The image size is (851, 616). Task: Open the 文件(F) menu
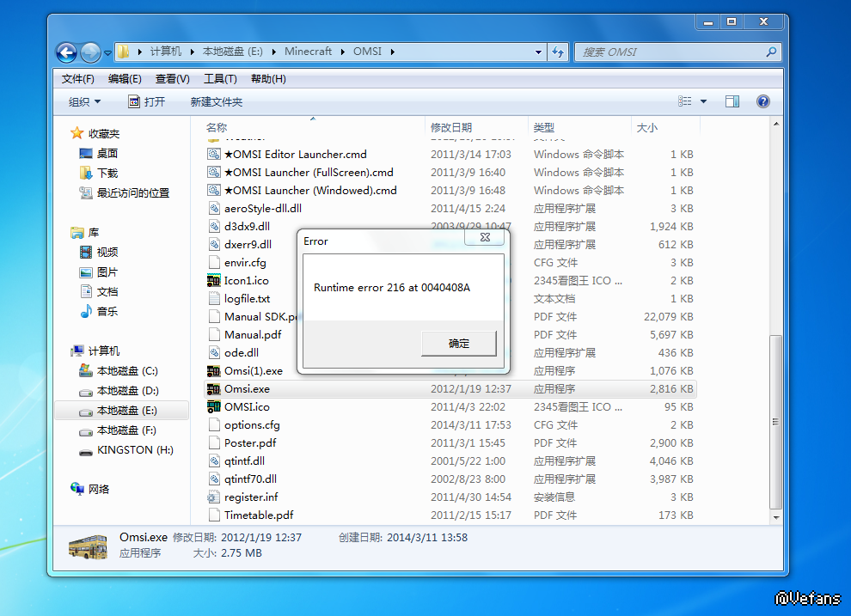pyautogui.click(x=77, y=79)
